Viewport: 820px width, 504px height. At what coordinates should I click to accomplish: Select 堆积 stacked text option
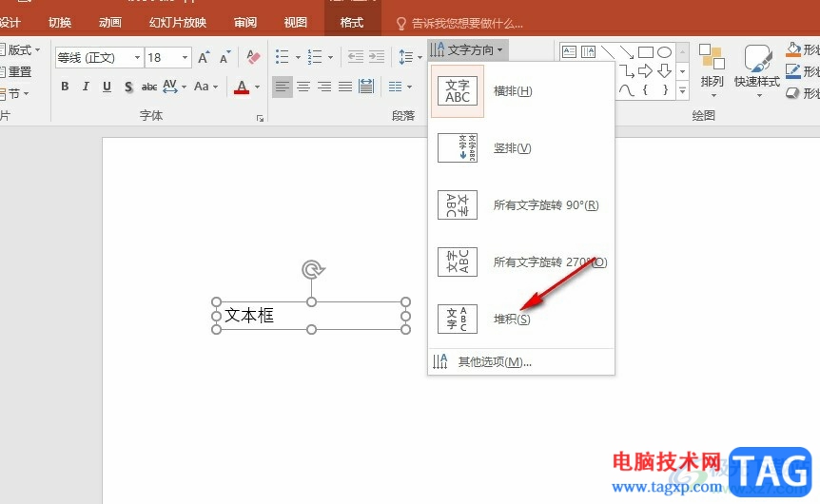521,319
